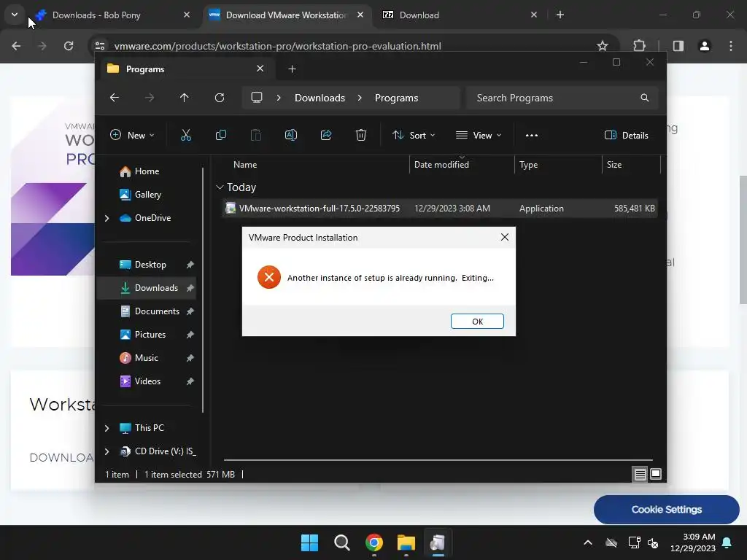This screenshot has width=747, height=560.
Task: Open the Windows Start menu
Action: tap(309, 542)
